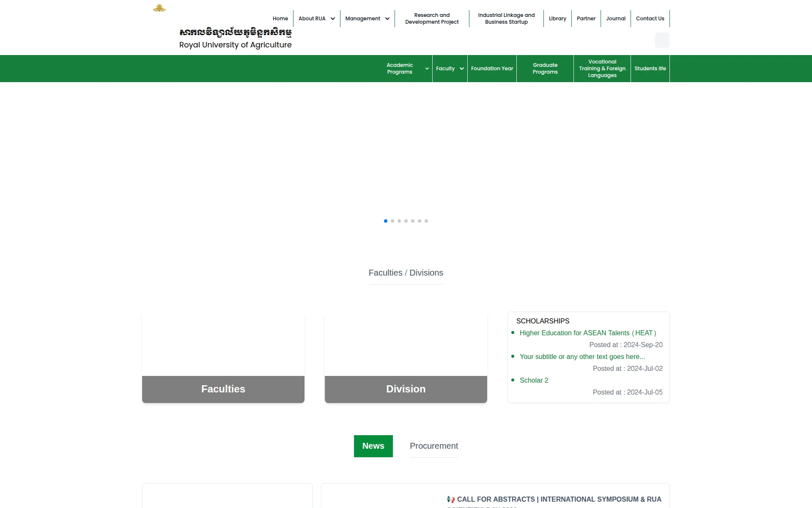Click 'Posted at : 2024-Sep-20' text
This screenshot has height=508, width=812.
[x=626, y=345]
